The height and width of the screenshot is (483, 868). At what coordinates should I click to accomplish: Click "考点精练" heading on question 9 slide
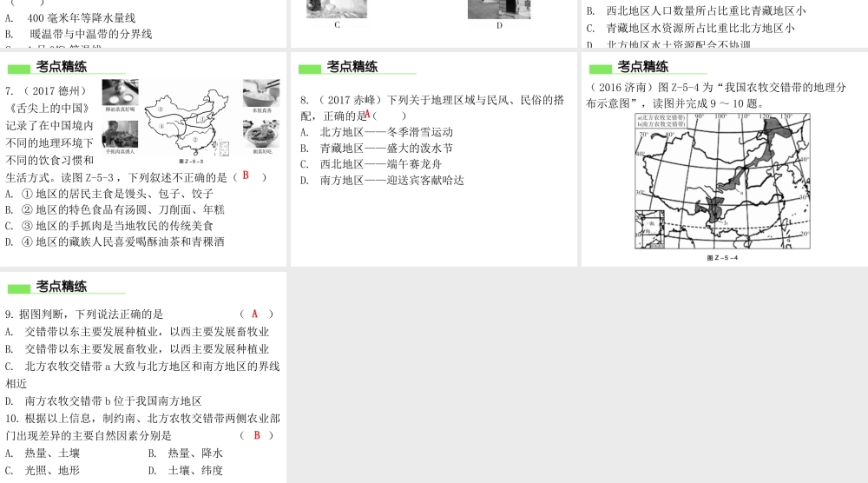(62, 287)
